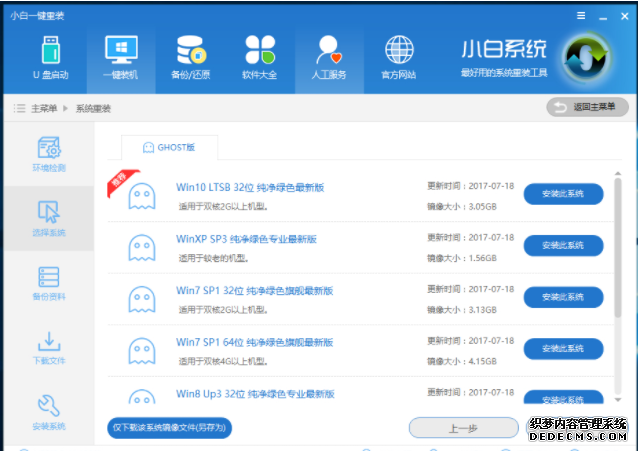Click the scrollbar up arrow
The width and height of the screenshot is (638, 451).
[618, 174]
